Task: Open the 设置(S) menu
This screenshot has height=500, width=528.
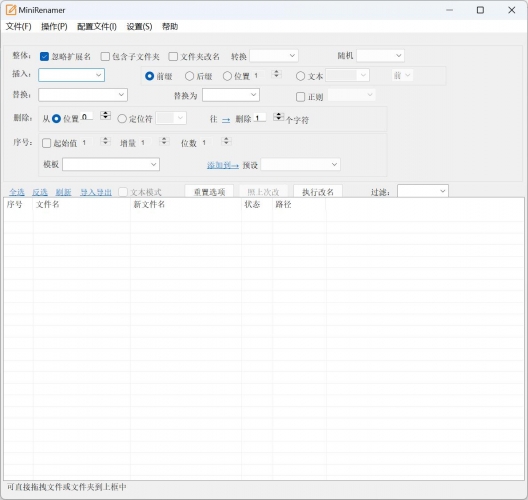Action: (139, 27)
